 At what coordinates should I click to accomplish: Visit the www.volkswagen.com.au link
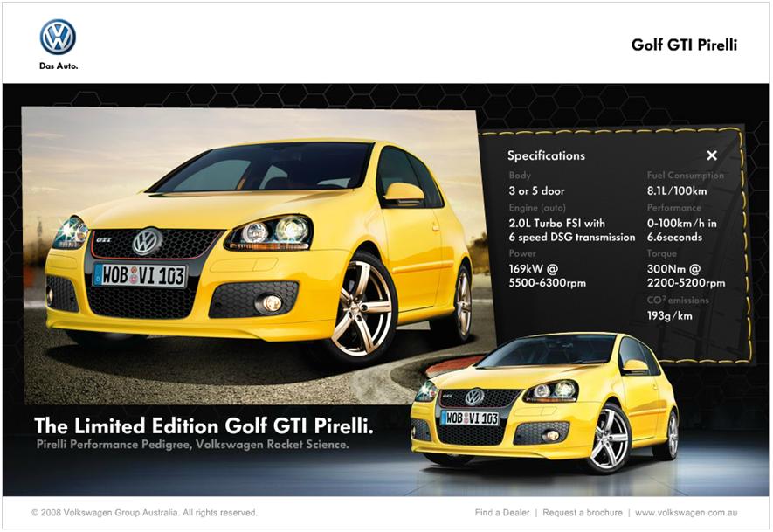coord(687,513)
